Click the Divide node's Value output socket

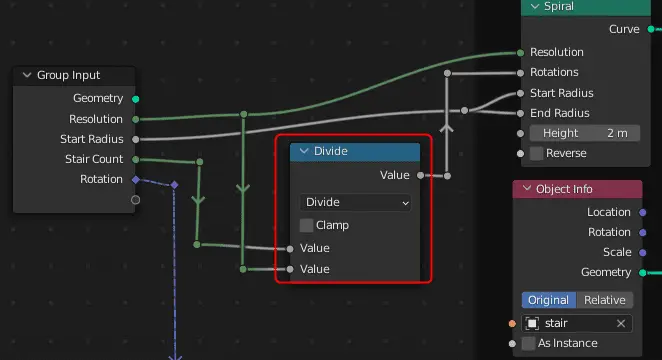pos(421,175)
